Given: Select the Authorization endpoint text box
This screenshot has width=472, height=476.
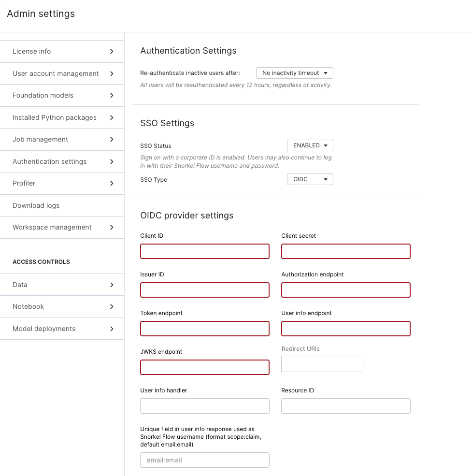Looking at the screenshot, I should click(x=346, y=290).
